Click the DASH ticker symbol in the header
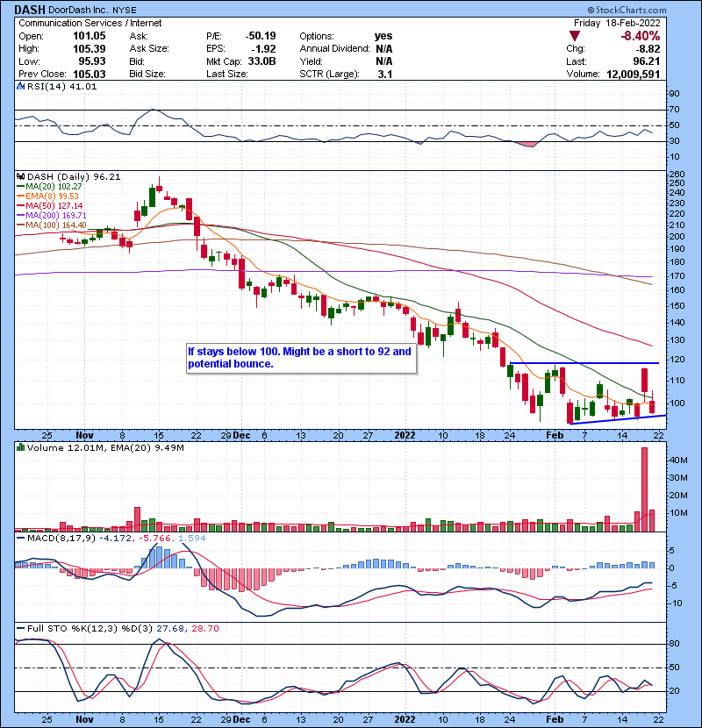This screenshot has width=702, height=728. [30, 10]
